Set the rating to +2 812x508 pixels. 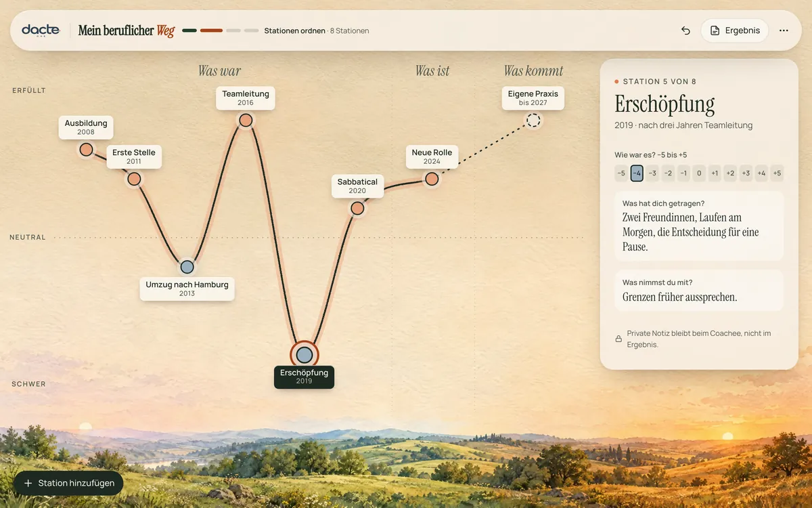point(730,173)
